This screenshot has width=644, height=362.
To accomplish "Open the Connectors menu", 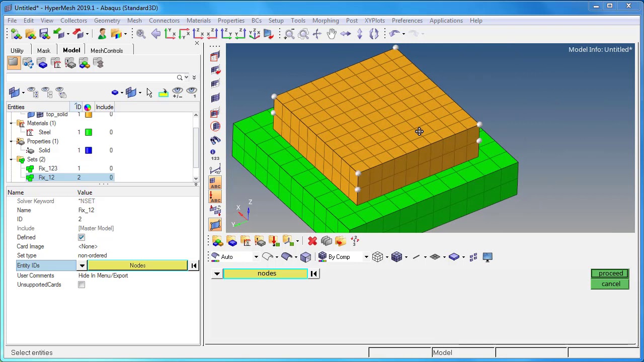I will pyautogui.click(x=164, y=21).
